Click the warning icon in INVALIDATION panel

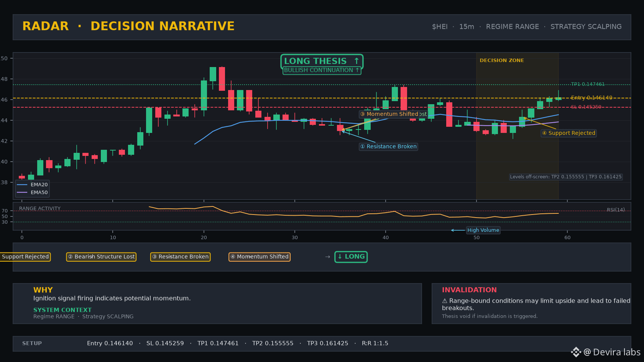pos(445,301)
